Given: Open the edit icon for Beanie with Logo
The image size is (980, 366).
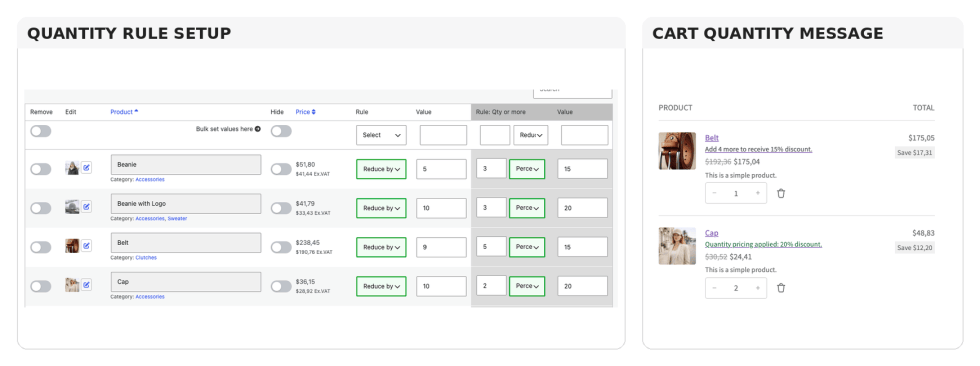Looking at the screenshot, I should click(86, 207).
